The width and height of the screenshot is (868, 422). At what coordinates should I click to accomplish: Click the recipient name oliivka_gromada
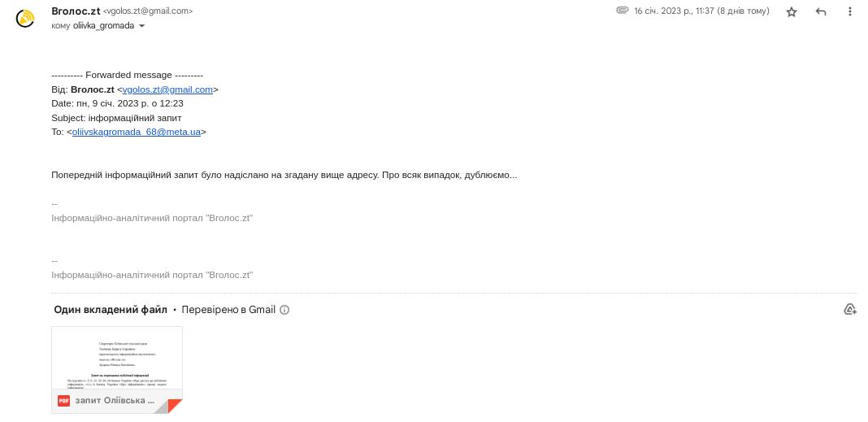(x=103, y=26)
